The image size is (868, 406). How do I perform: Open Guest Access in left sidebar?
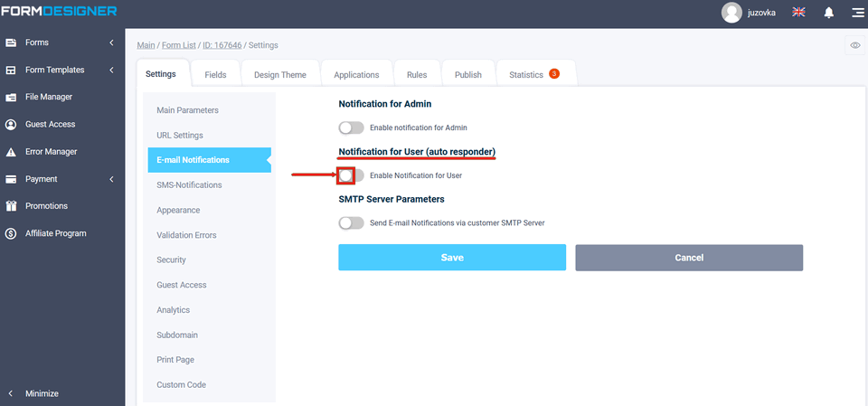(x=50, y=124)
